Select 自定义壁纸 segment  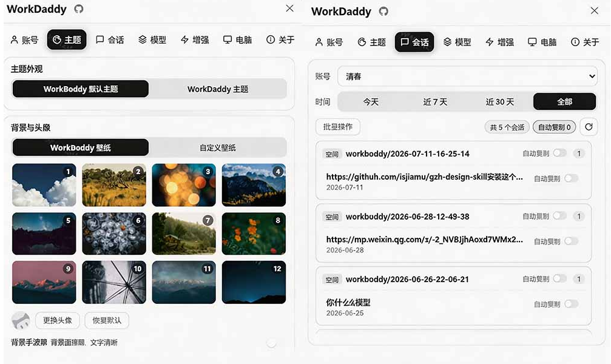point(218,147)
